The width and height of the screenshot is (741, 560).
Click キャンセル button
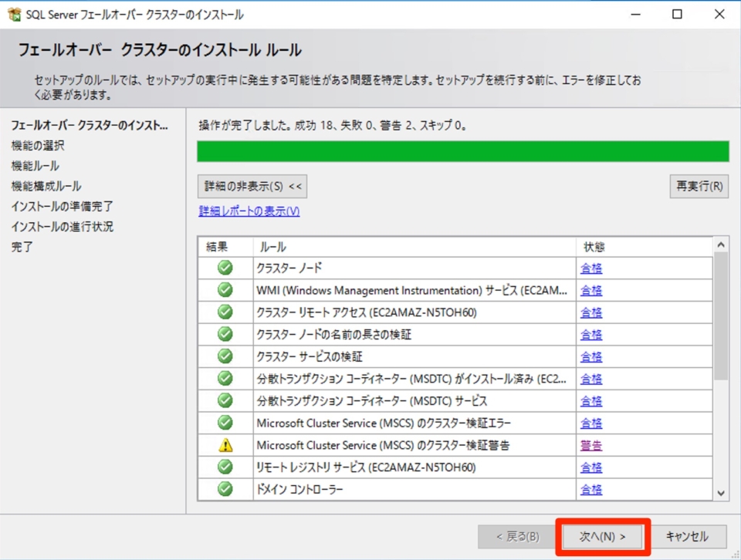[x=687, y=537]
